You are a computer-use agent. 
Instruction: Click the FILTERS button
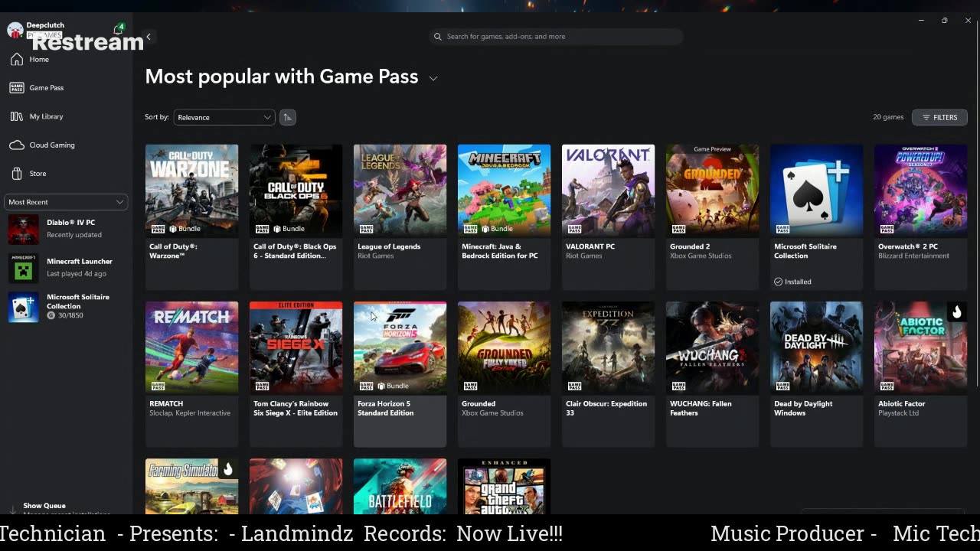click(939, 117)
